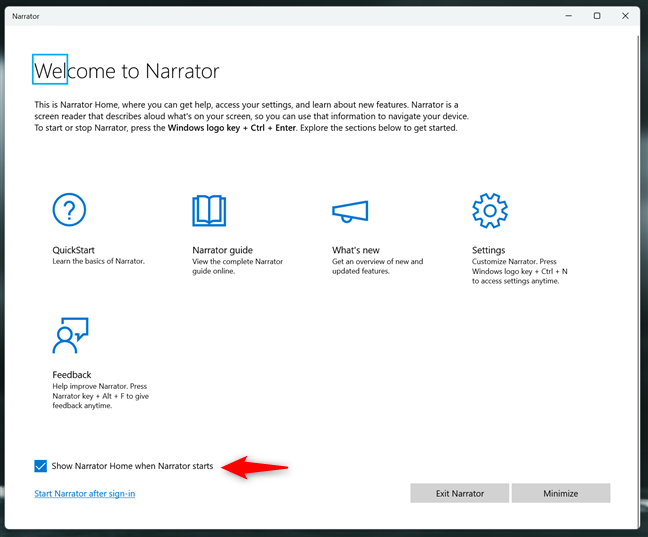This screenshot has height=537, width=648.
Task: Open the Narrator guide book icon
Action: [x=209, y=211]
